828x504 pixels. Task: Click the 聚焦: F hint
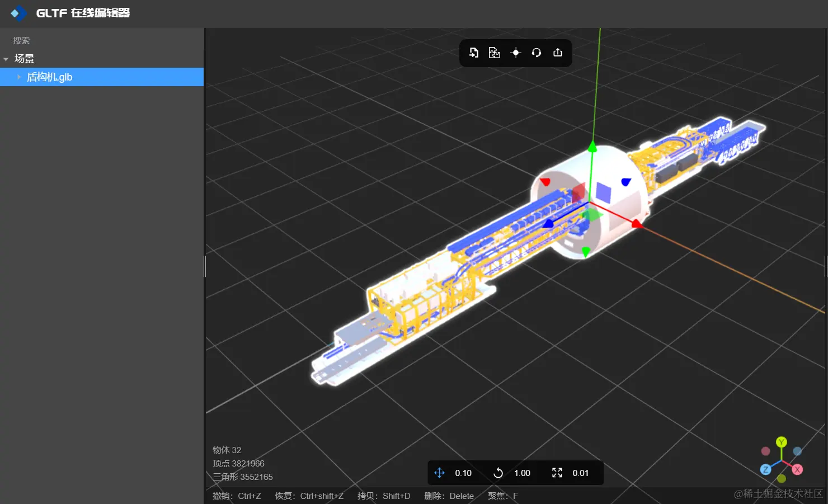[503, 496]
